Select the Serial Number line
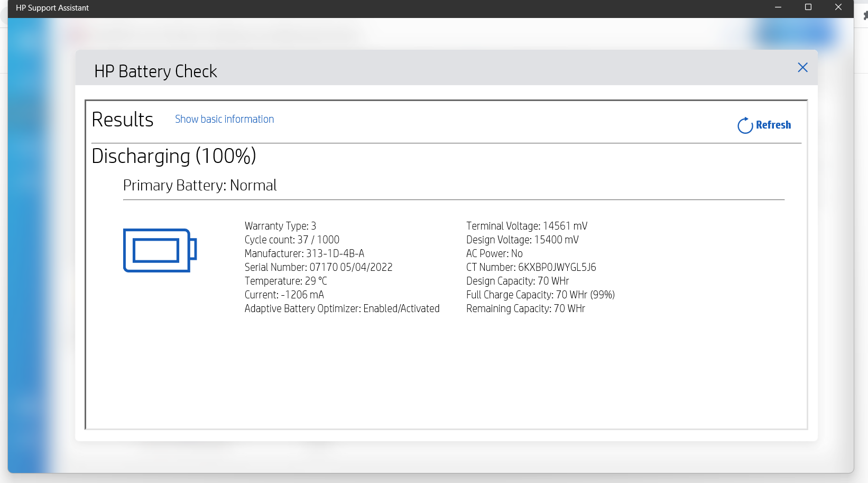This screenshot has width=868, height=483. (318, 267)
